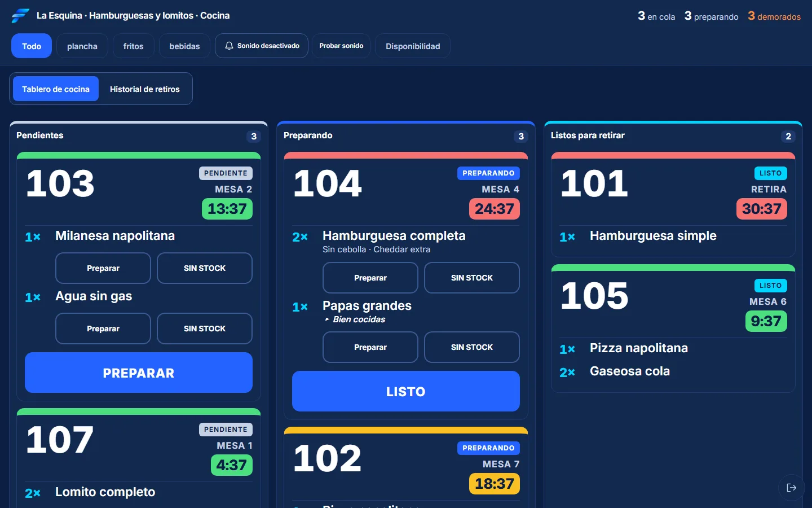The width and height of the screenshot is (812, 508).
Task: Click the bell icon for sound
Action: [229, 46]
